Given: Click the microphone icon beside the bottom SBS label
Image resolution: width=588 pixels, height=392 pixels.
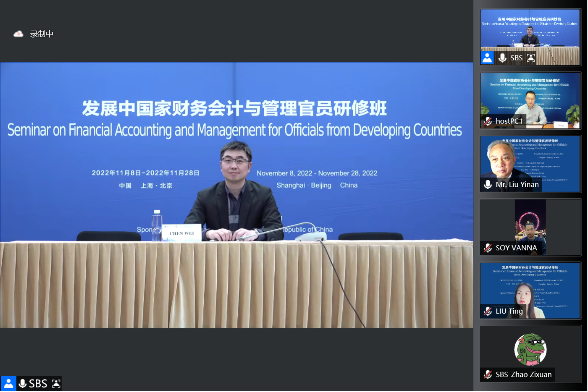Looking at the screenshot, I should 22,383.
